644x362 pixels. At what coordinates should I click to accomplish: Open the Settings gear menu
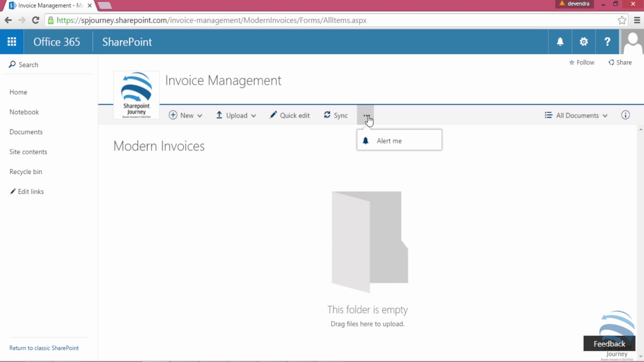(x=583, y=42)
